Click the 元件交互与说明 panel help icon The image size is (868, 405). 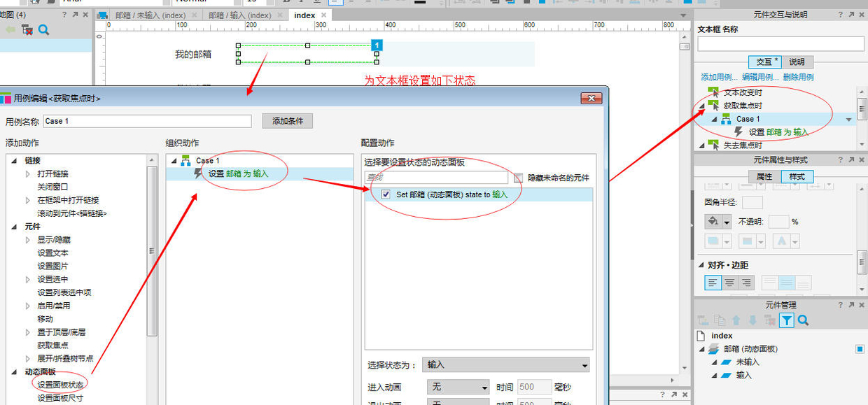tap(840, 15)
